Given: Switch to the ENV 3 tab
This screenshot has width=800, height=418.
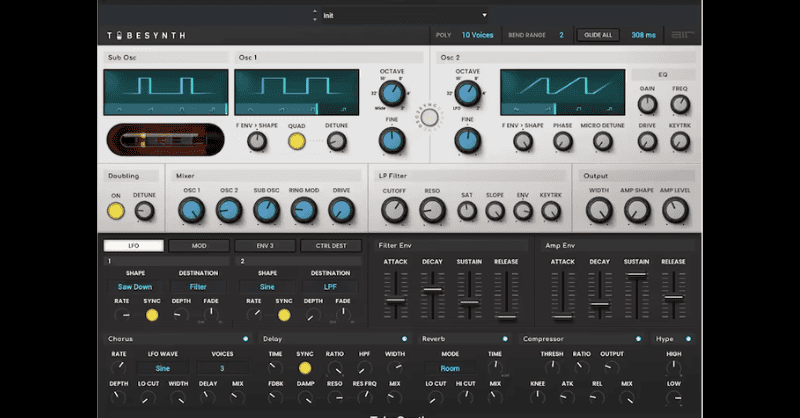Looking at the screenshot, I should pos(265,246).
